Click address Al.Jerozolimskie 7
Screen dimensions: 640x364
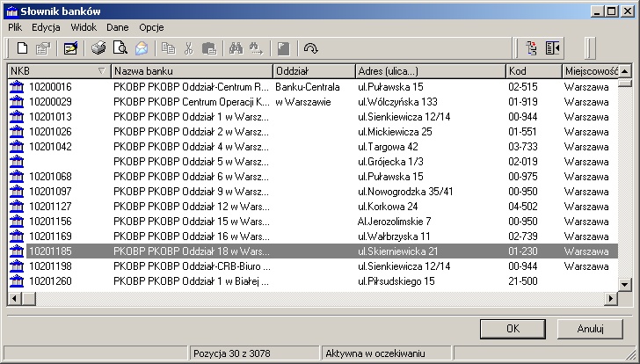[394, 222]
